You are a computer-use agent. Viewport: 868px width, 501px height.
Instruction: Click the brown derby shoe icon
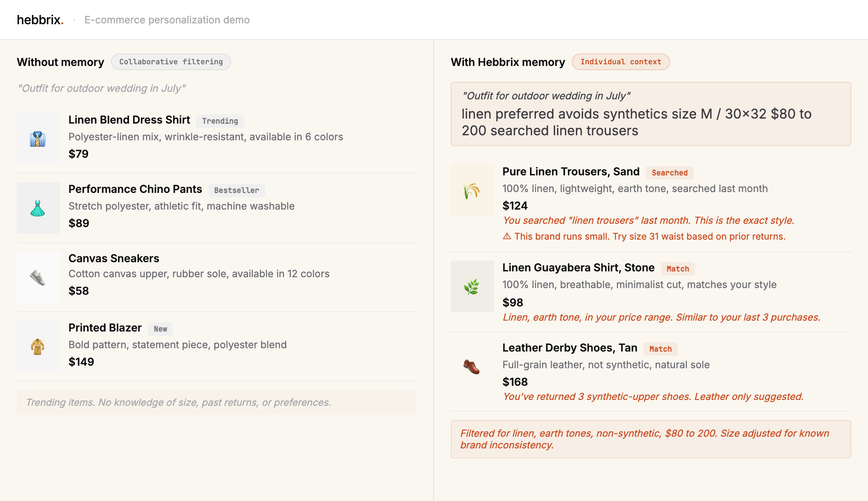pyautogui.click(x=472, y=367)
